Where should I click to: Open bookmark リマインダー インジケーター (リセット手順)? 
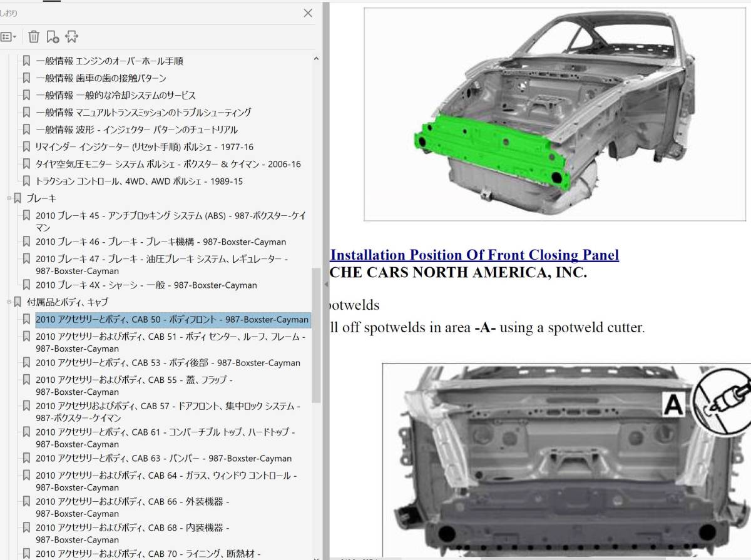[145, 147]
